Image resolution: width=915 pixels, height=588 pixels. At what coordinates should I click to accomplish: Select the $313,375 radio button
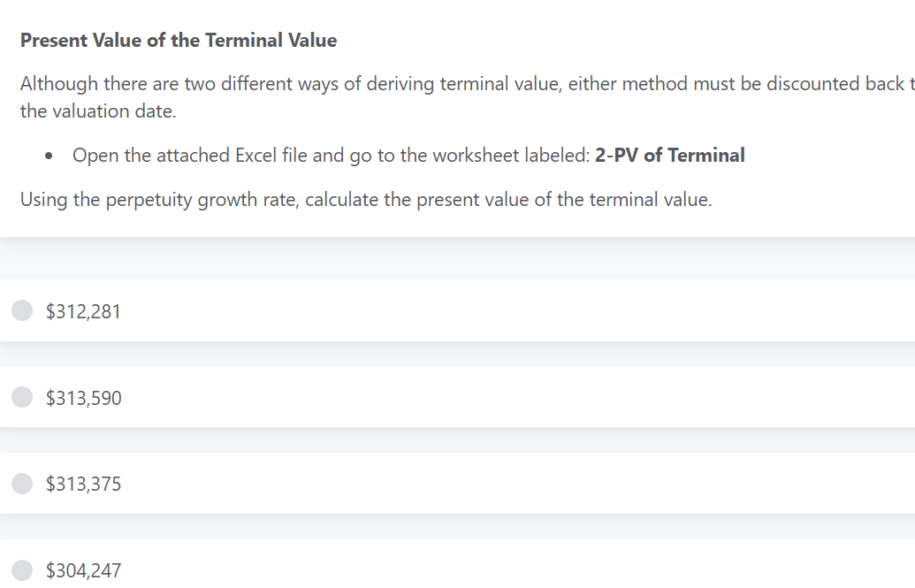pos(21,484)
